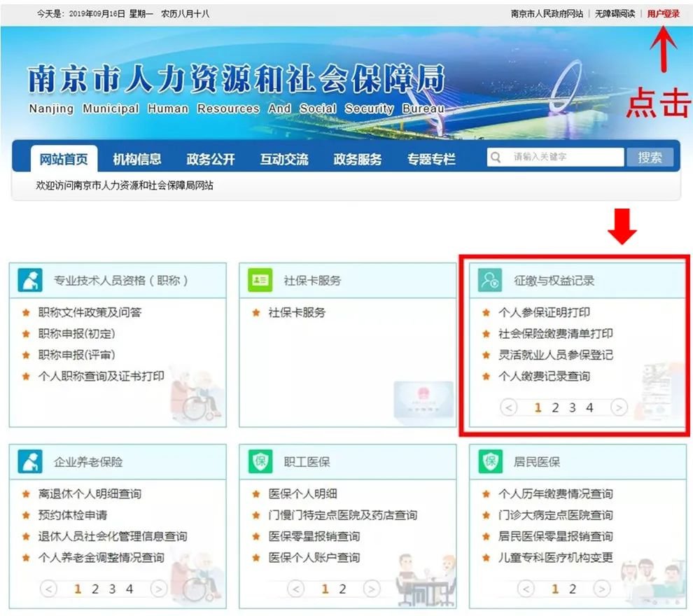This screenshot has height=616, width=693.
Task: Open 个人参保证明打印
Action: pyautogui.click(x=544, y=312)
